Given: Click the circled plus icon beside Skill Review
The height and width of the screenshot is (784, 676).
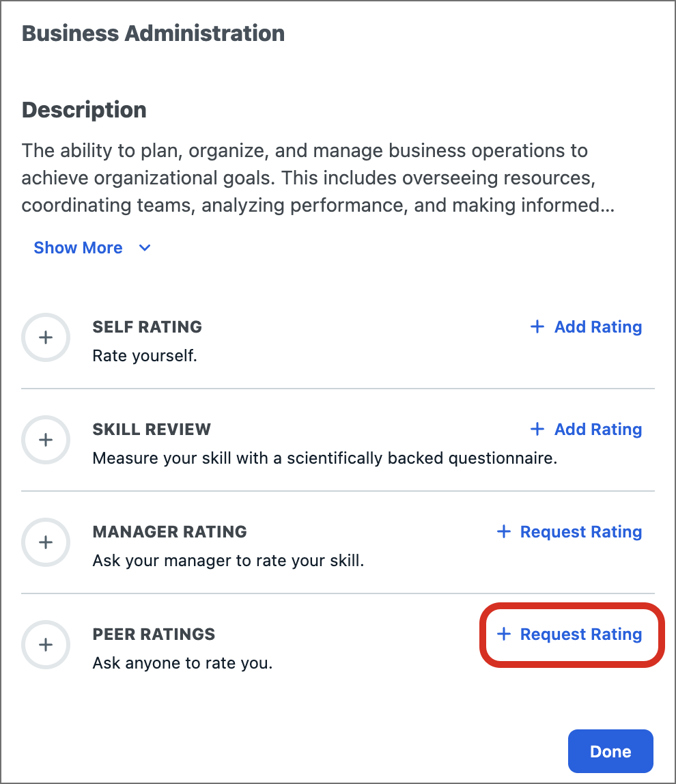Looking at the screenshot, I should (x=46, y=440).
